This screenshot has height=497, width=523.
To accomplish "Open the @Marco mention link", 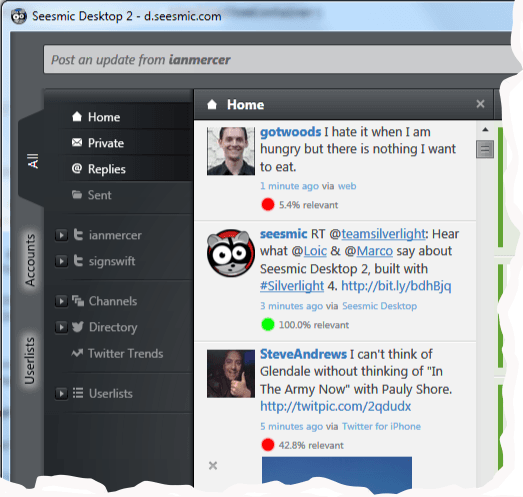I will (375, 251).
